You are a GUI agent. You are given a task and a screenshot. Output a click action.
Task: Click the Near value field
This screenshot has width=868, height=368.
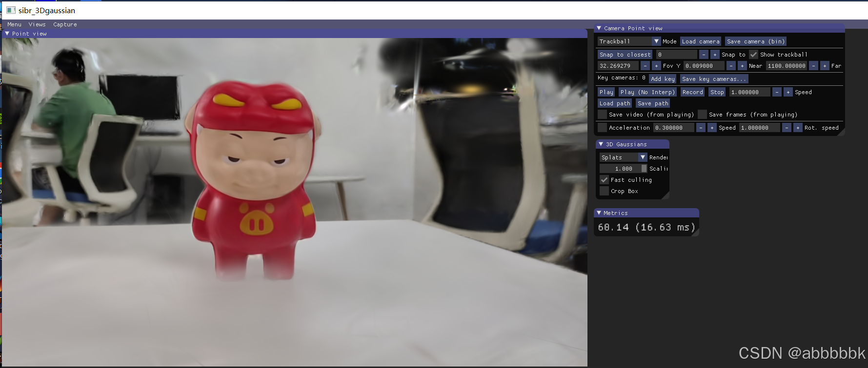coord(704,66)
